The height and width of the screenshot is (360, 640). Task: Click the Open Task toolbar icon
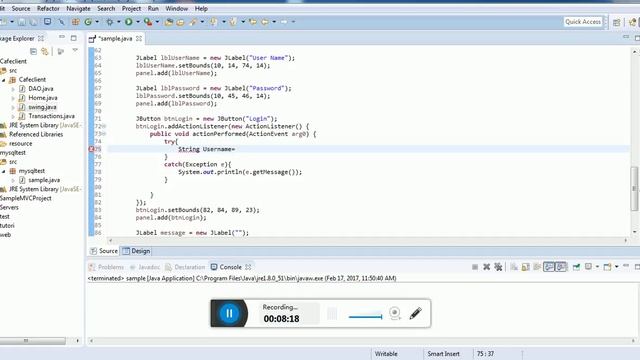180,22
